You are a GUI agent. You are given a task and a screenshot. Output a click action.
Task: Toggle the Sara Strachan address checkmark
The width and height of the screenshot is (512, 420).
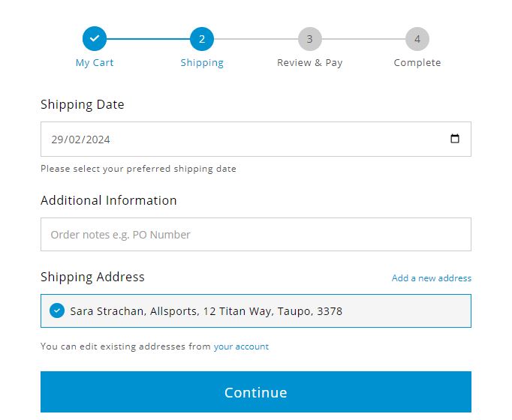coord(57,310)
